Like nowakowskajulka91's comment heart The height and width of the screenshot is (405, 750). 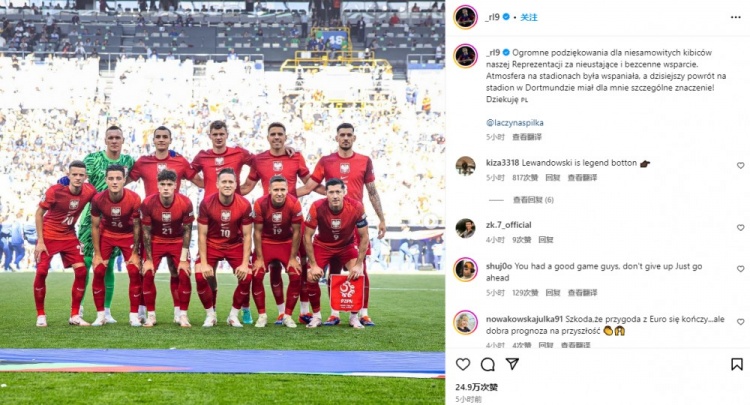point(740,322)
